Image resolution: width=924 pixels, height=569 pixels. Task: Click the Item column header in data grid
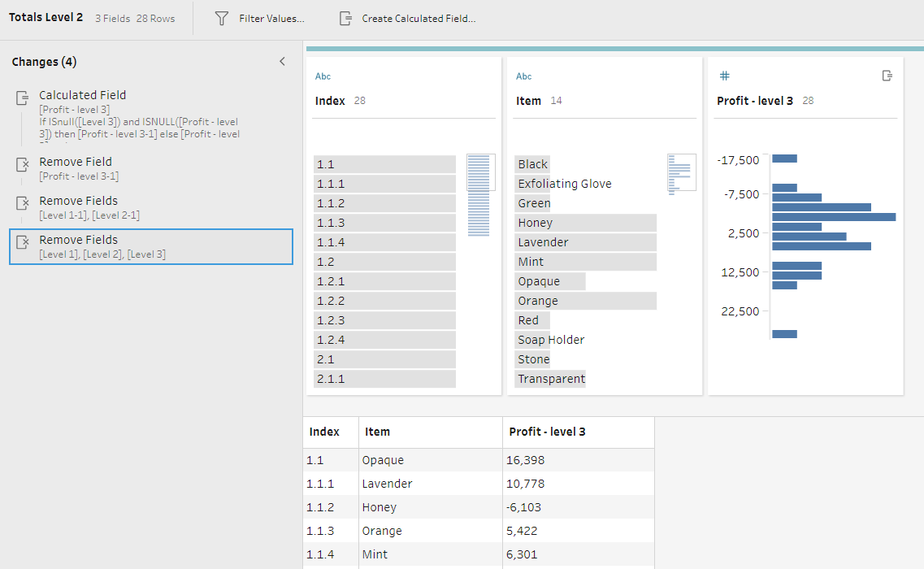point(378,432)
